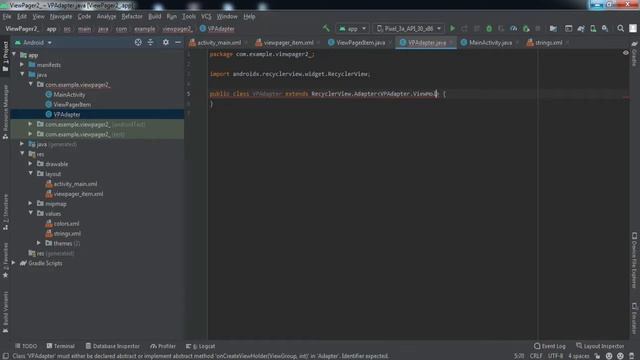Switch to activity_main.xml editor tab

216,42
